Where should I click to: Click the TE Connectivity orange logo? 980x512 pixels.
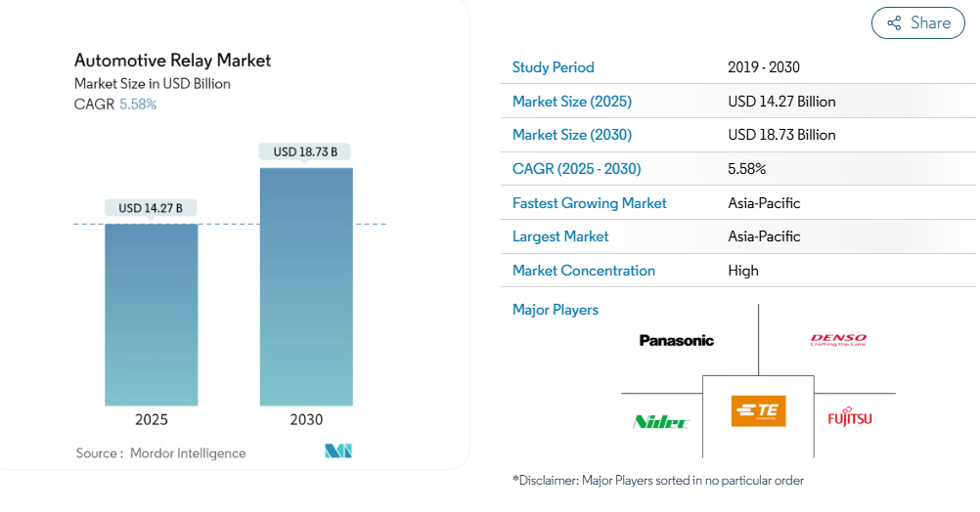click(758, 410)
